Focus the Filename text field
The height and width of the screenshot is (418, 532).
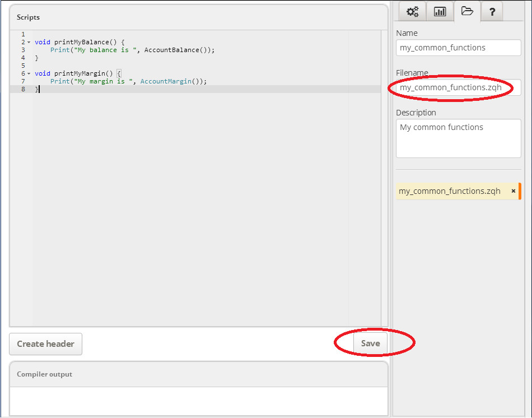[458, 87]
